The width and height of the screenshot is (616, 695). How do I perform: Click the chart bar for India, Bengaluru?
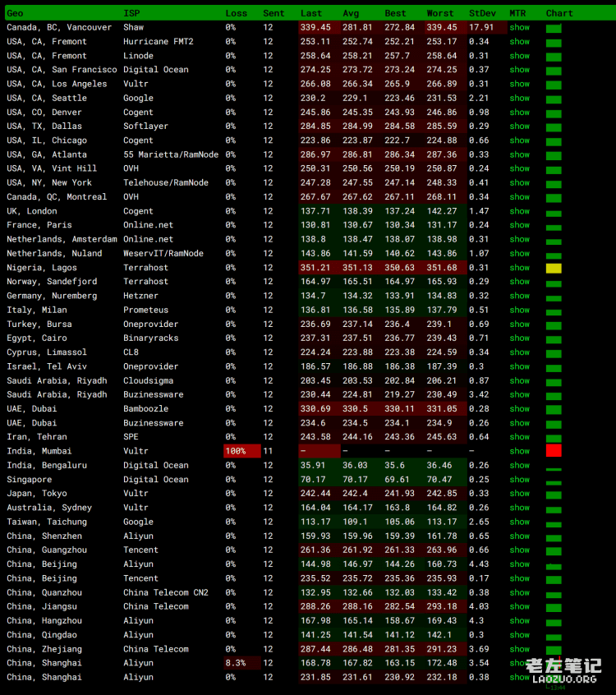point(554,467)
